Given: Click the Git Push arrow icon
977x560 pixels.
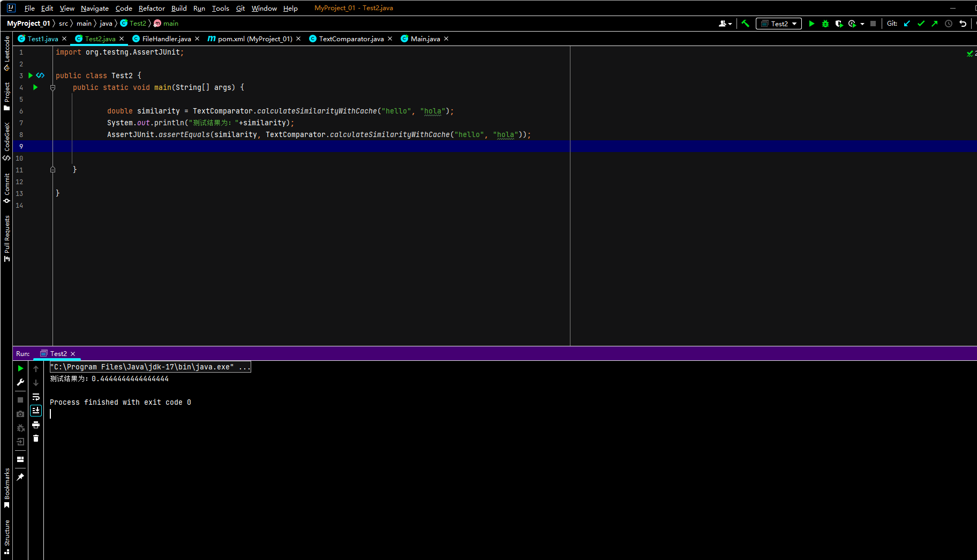Looking at the screenshot, I should [935, 24].
